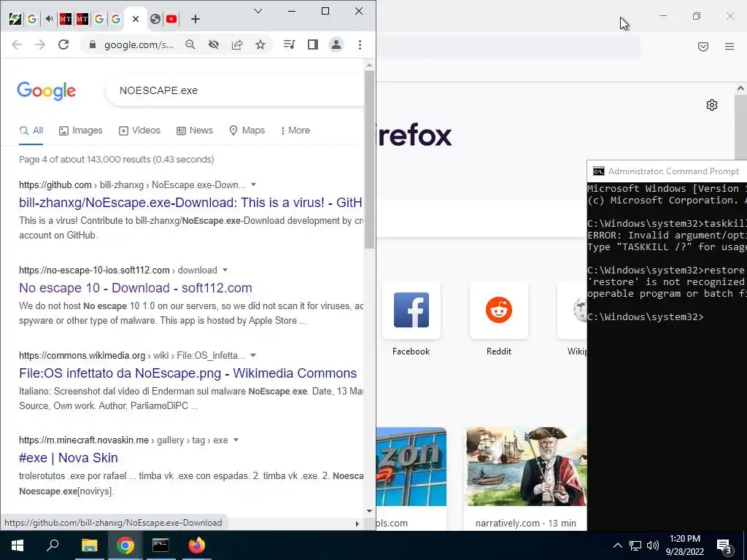Switch to Maps results
The height and width of the screenshot is (560, 747).
[x=247, y=131]
